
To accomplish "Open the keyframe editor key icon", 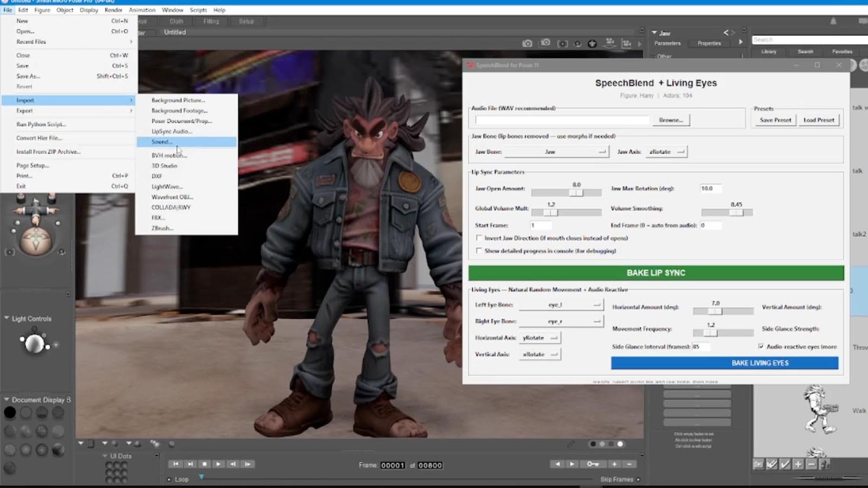I will (x=593, y=464).
